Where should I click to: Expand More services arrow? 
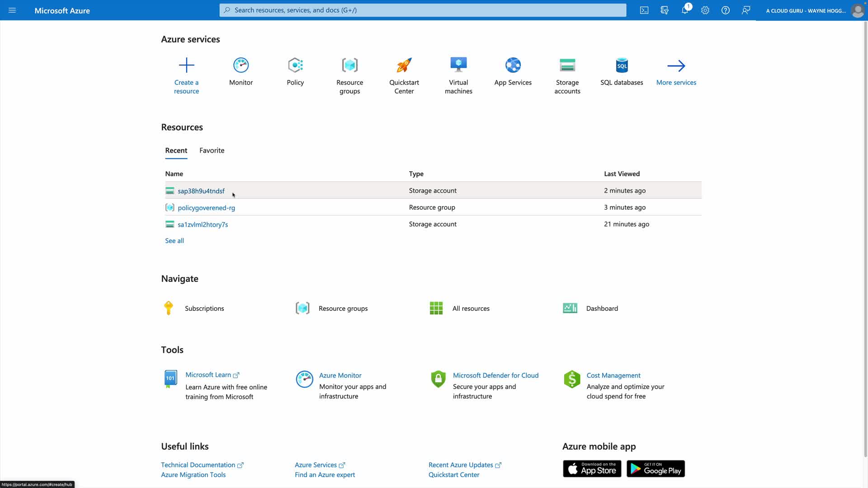tap(676, 66)
